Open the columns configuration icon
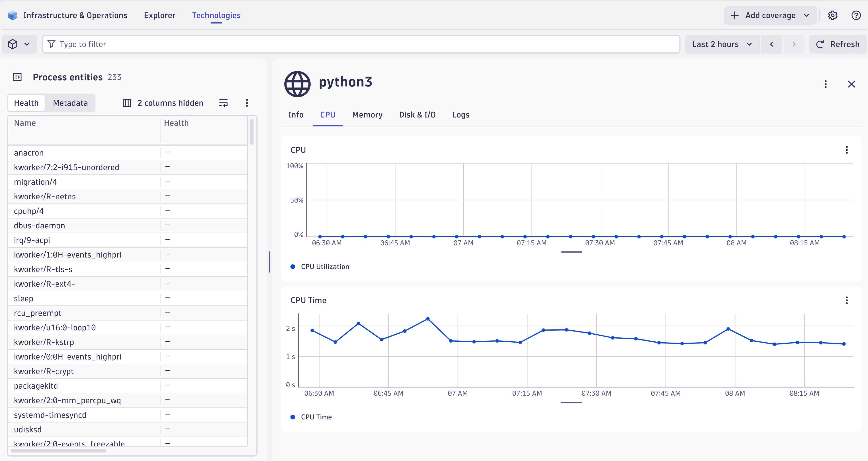Image resolution: width=868 pixels, height=461 pixels. pyautogui.click(x=127, y=103)
